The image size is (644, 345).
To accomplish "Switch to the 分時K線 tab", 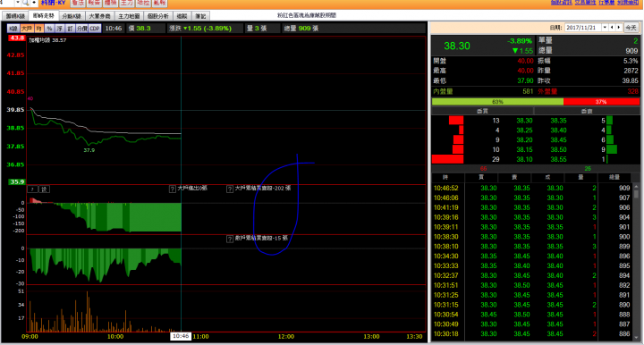I will pyautogui.click(x=72, y=16).
